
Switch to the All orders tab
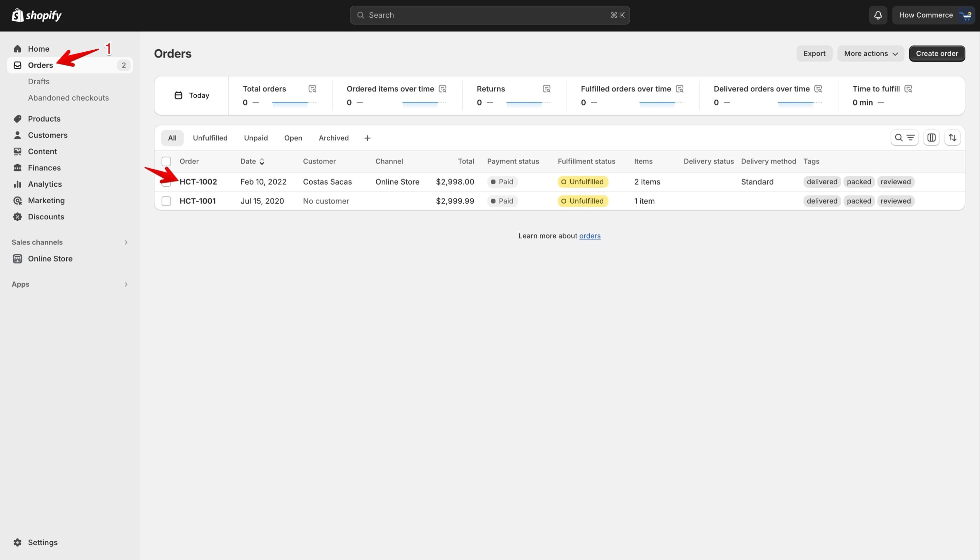172,138
